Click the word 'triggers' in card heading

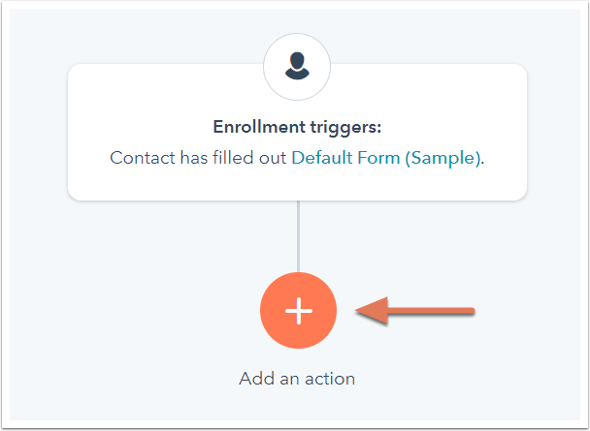pos(345,127)
